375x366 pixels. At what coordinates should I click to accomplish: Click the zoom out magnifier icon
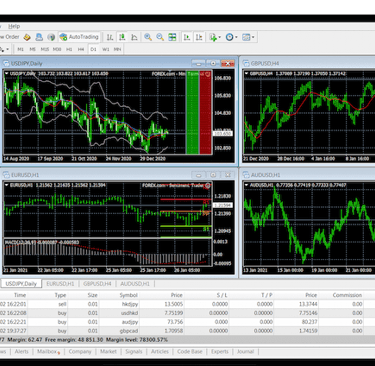click(x=160, y=37)
